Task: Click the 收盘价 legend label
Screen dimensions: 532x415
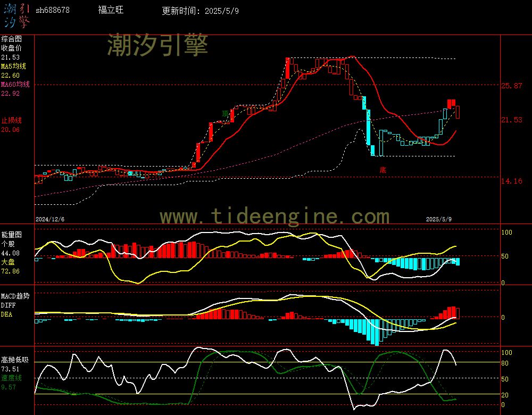Action: tap(11, 48)
